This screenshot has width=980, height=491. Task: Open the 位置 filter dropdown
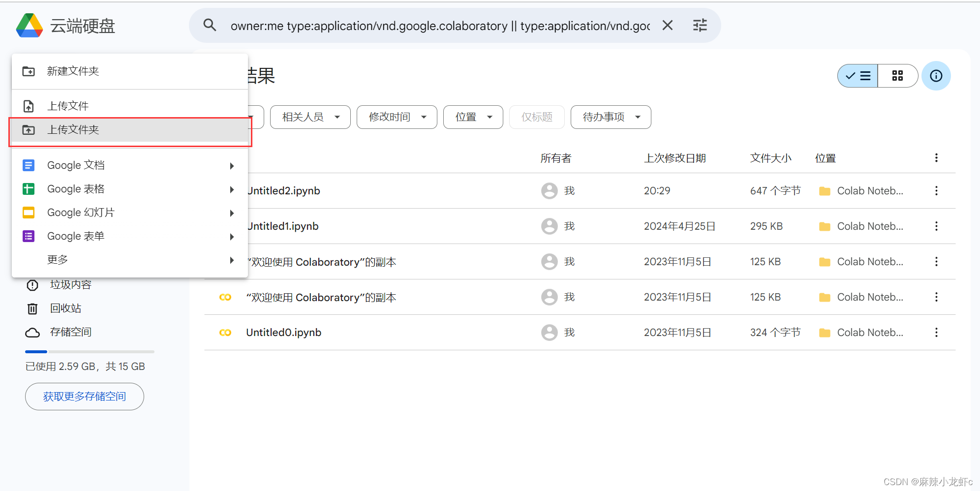coord(473,117)
